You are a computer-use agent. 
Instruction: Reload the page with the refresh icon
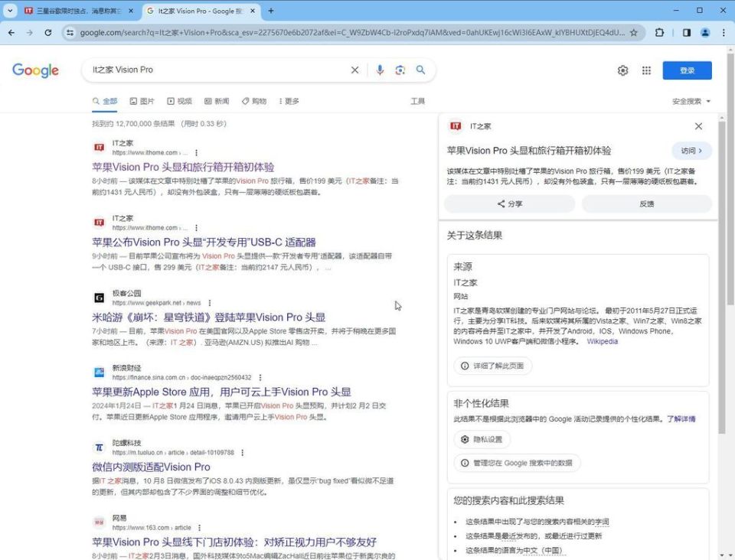(x=47, y=32)
